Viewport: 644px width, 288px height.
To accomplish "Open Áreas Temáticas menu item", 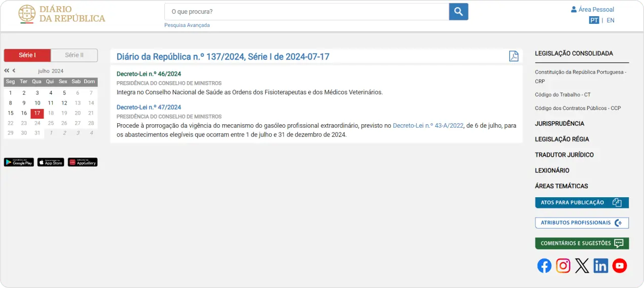I will click(x=561, y=186).
